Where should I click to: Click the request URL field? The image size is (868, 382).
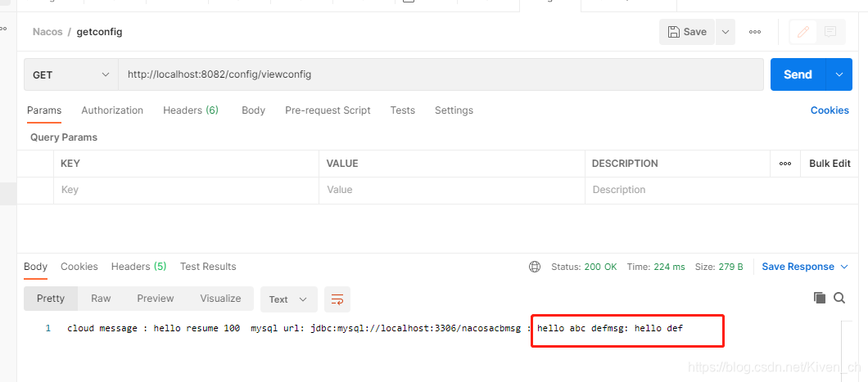click(x=441, y=74)
